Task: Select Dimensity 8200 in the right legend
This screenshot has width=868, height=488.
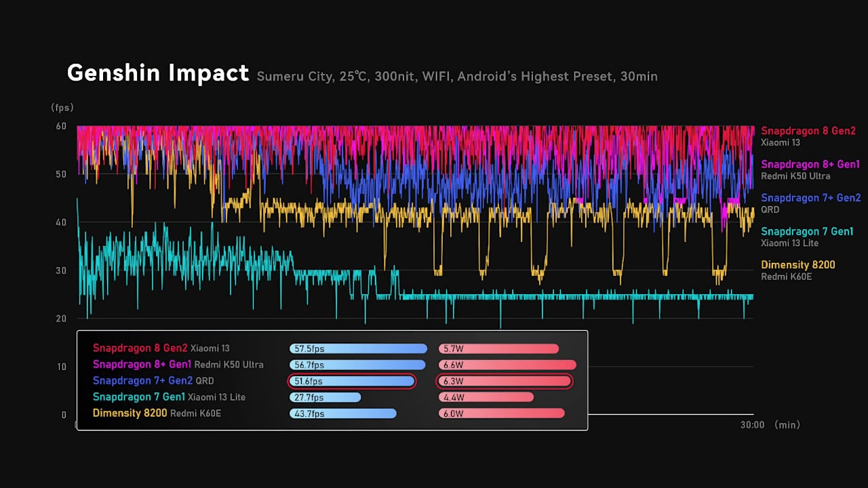Action: point(798,265)
